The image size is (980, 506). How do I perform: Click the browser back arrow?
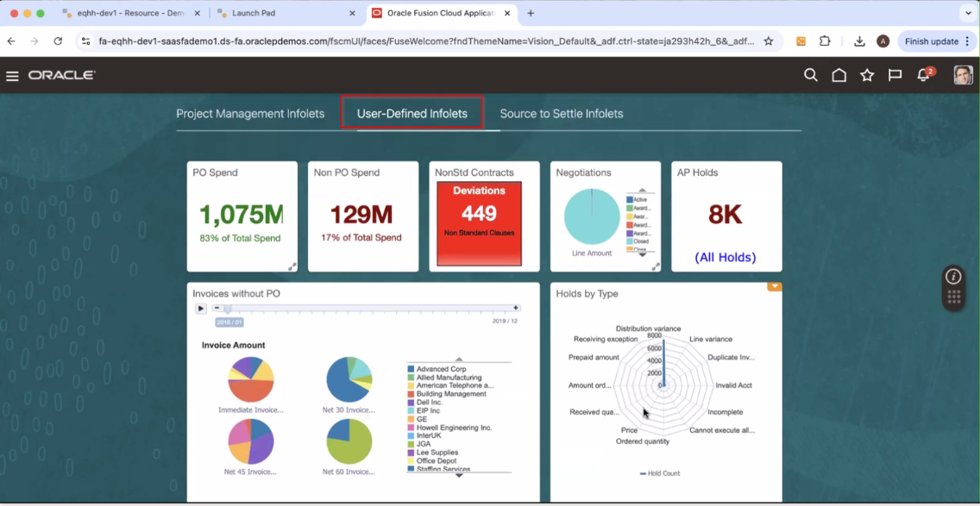click(x=11, y=41)
